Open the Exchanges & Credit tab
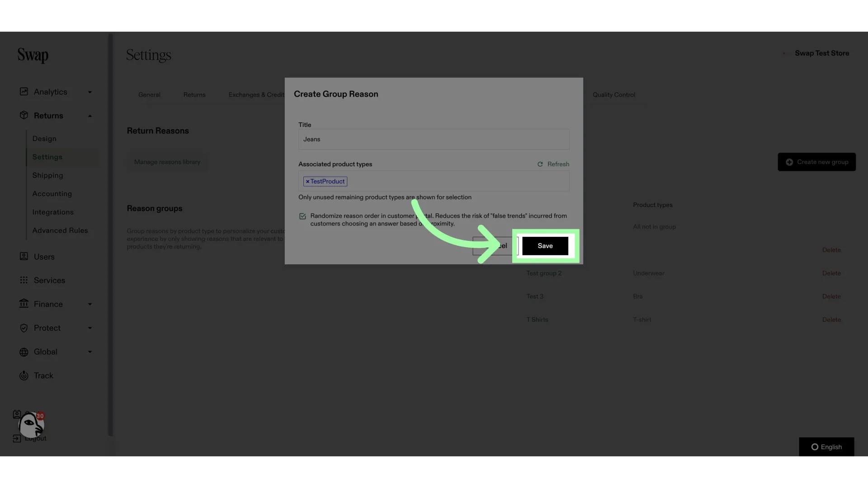The height and width of the screenshot is (488, 868). point(256,95)
